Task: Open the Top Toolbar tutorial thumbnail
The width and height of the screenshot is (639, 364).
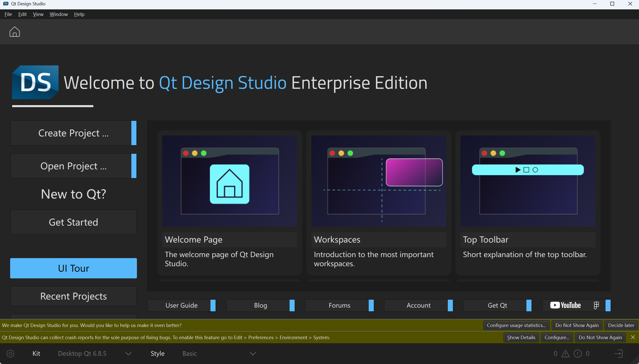Action: click(x=527, y=181)
